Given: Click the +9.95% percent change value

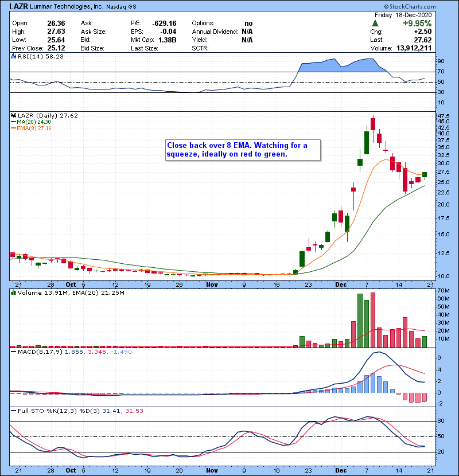Looking at the screenshot, I should point(417,24).
